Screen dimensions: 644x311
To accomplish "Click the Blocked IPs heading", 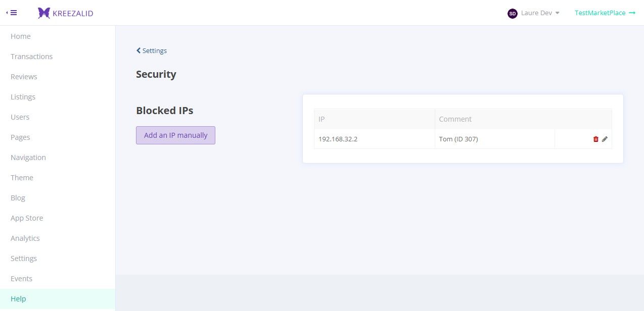I will 165,111.
